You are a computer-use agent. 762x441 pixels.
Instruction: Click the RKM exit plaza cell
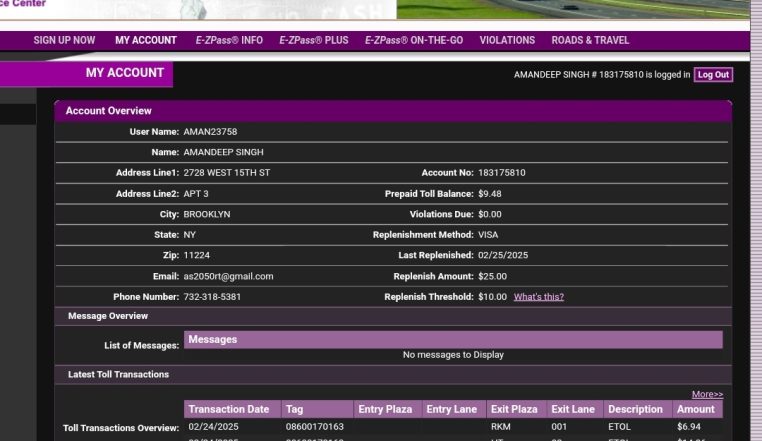(501, 426)
